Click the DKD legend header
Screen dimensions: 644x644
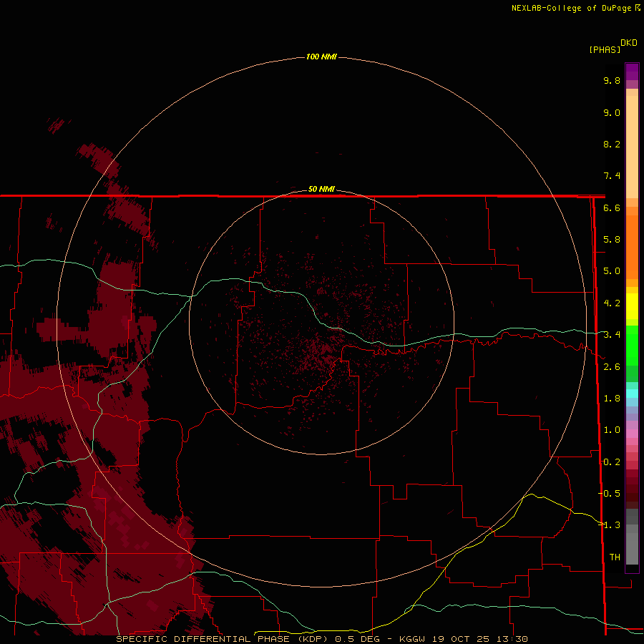(x=628, y=43)
